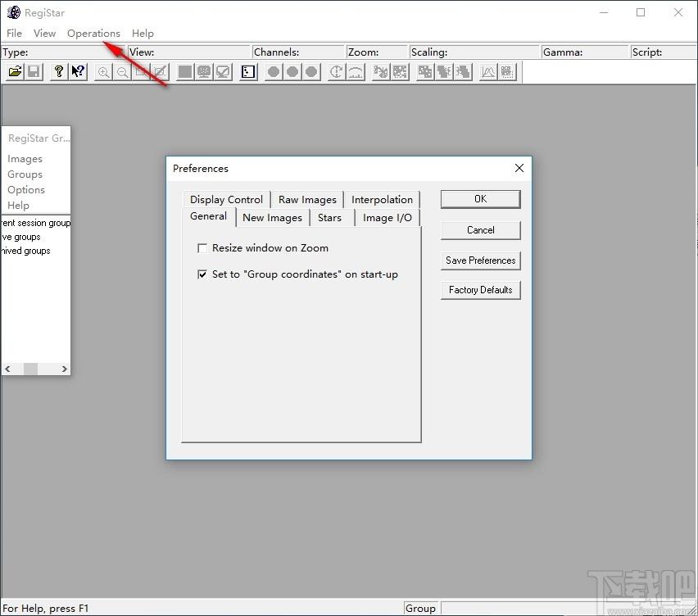Image resolution: width=698 pixels, height=616 pixels.
Task: Select the star-field window toolbar icon
Action: (x=248, y=71)
